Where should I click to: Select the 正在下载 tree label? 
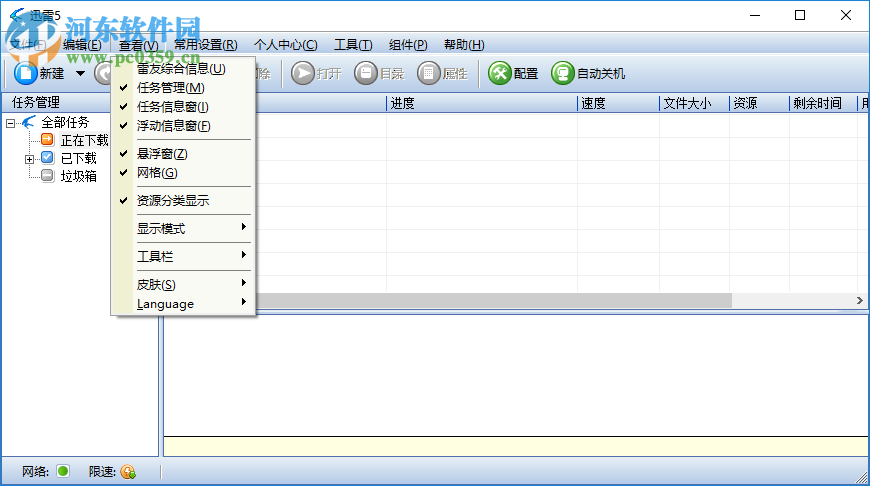point(85,140)
